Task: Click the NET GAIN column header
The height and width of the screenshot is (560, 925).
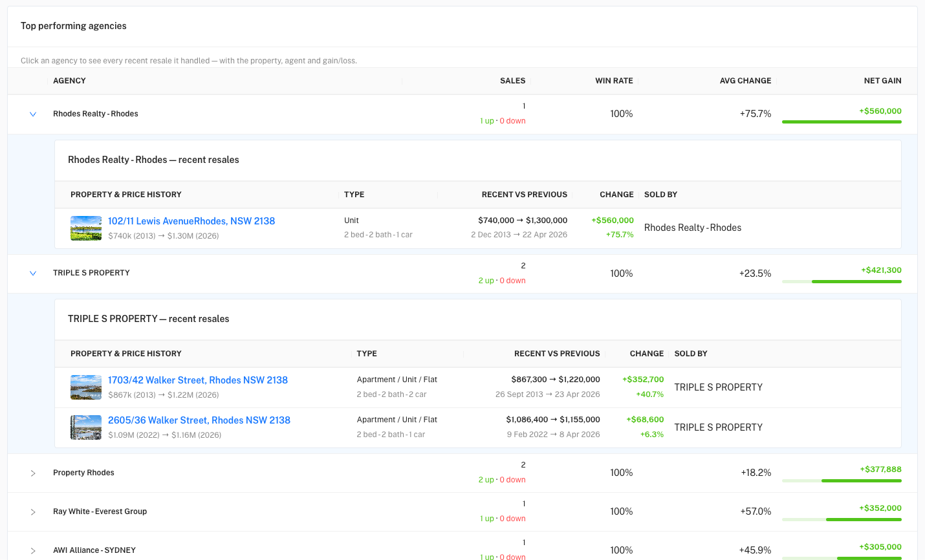Action: [883, 81]
